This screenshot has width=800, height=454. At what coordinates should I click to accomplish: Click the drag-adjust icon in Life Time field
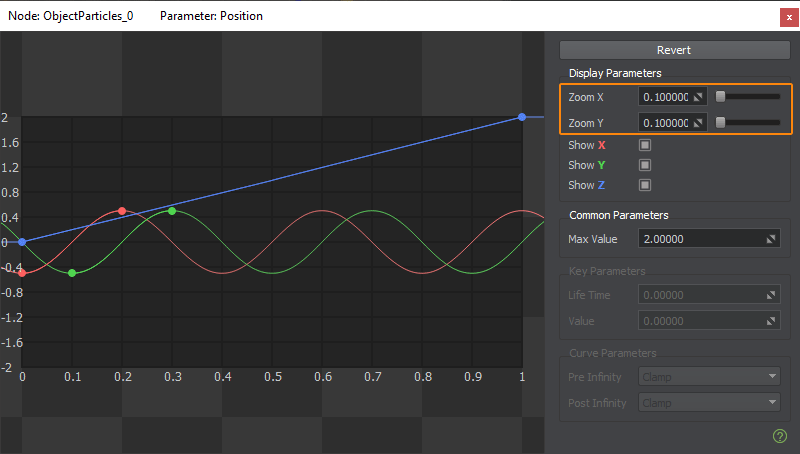point(771,295)
